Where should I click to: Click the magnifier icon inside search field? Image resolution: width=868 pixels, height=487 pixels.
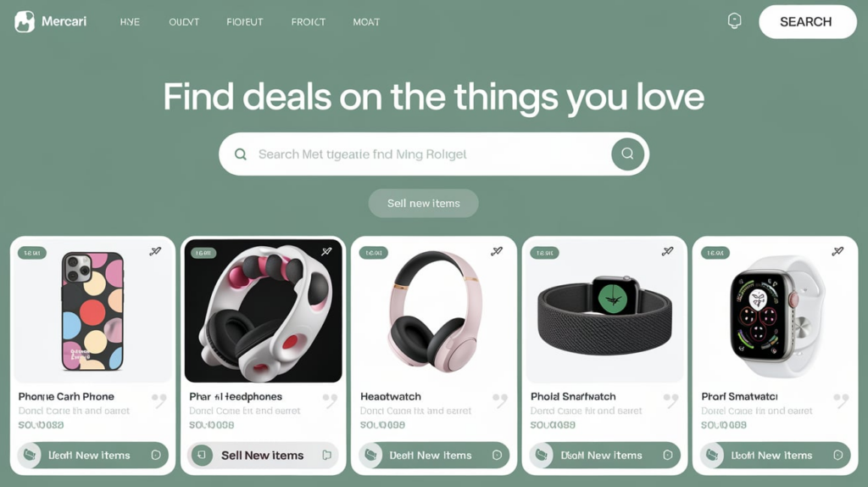pyautogui.click(x=240, y=154)
